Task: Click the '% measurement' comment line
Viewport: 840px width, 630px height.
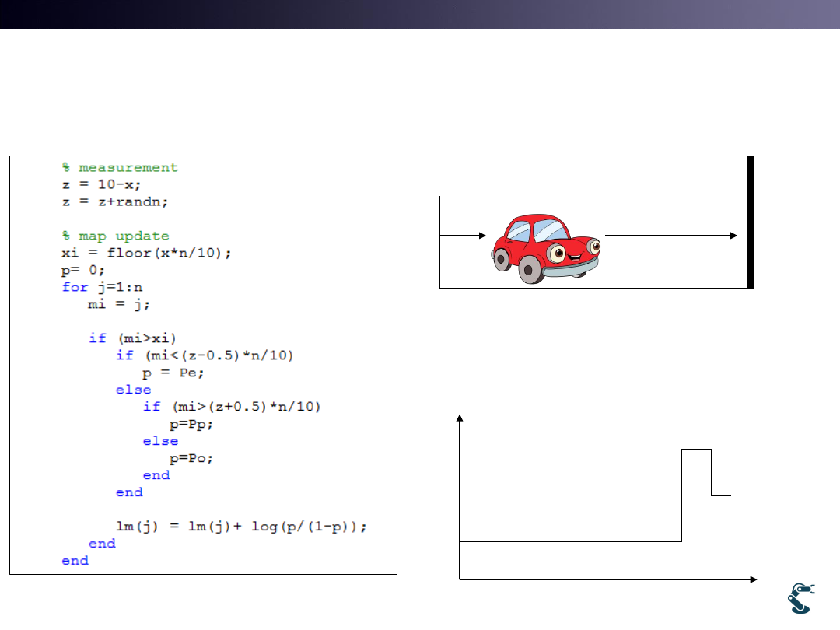Action: [120, 167]
